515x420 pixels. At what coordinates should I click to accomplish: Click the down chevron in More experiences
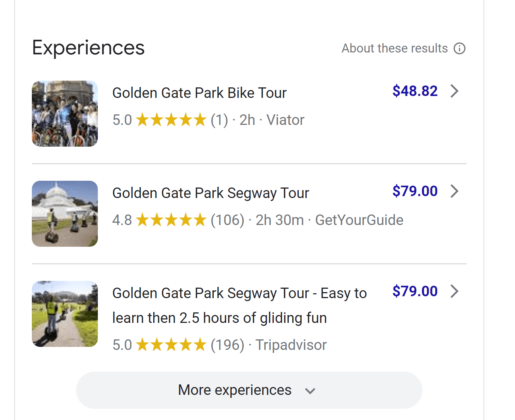tap(310, 391)
